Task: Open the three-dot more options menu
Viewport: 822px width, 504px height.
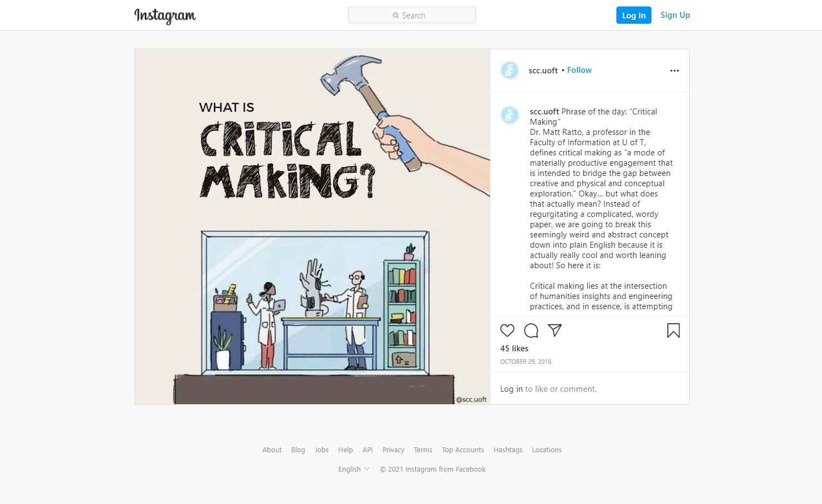Action: point(675,71)
